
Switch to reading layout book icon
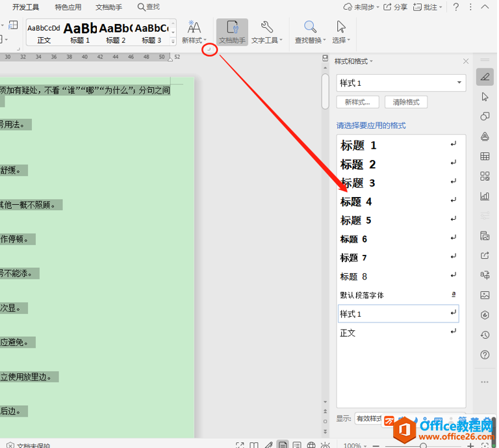[x=254, y=445]
